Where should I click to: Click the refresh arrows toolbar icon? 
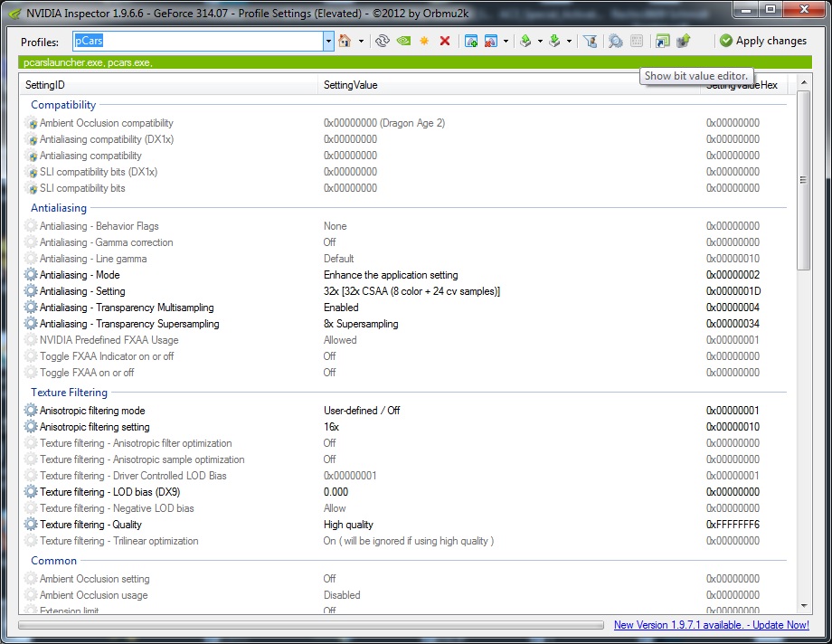coord(382,41)
